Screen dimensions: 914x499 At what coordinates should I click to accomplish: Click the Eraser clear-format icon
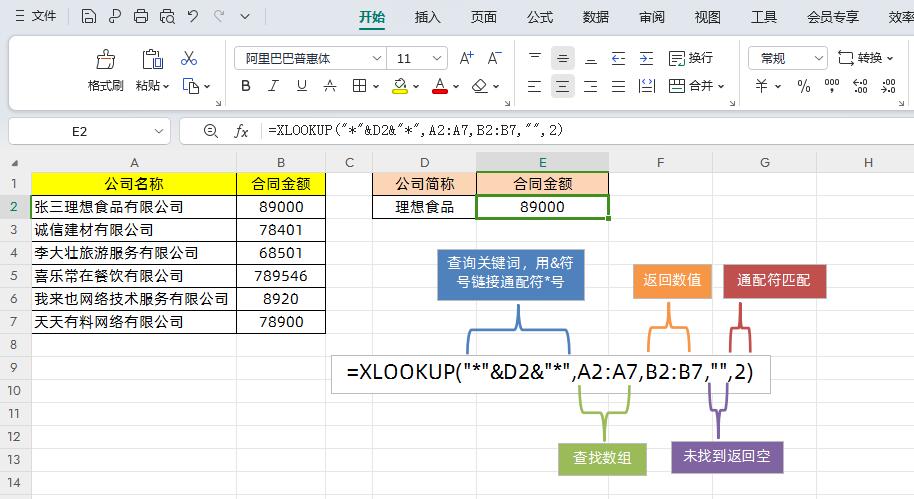(480, 86)
